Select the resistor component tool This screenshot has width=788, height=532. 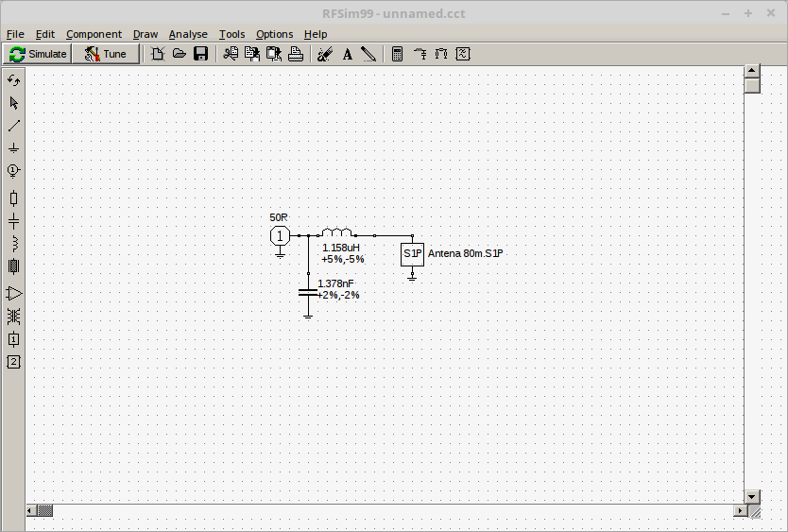click(14, 197)
